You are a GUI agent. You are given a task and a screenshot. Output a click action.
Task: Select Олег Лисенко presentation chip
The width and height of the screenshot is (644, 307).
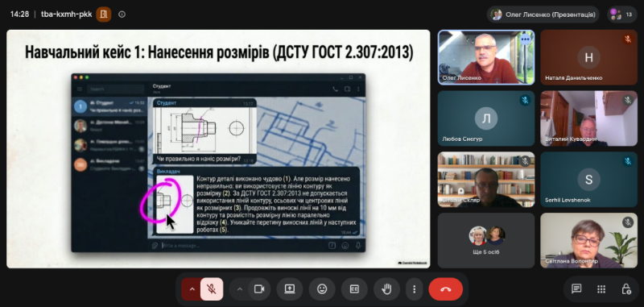pos(543,15)
